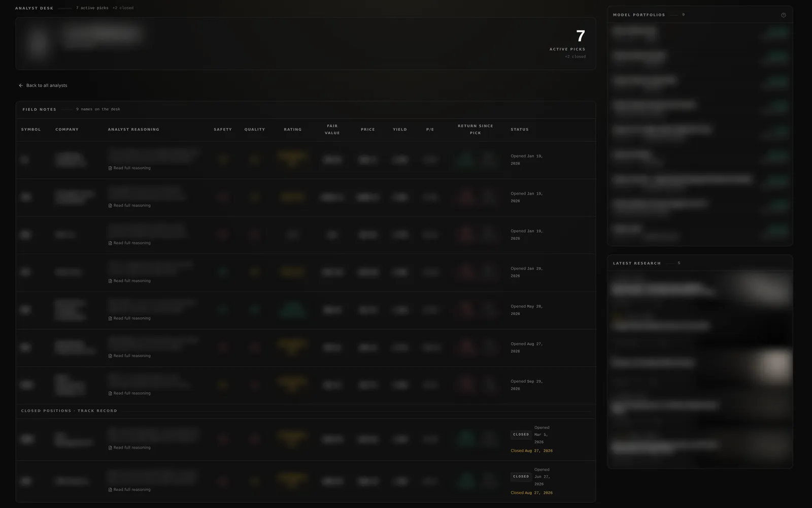This screenshot has height=508, width=812.
Task: Click the Company column header
Action: click(x=67, y=130)
